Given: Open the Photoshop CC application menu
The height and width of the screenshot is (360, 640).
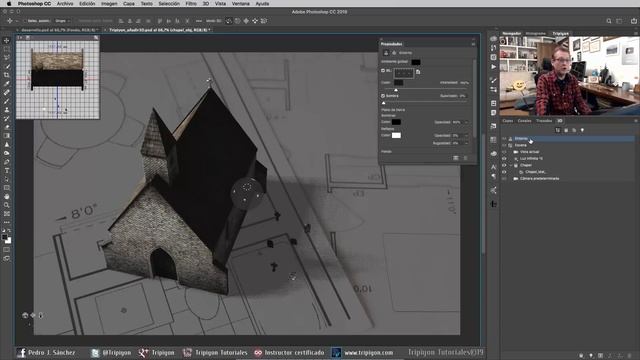Looking at the screenshot, I should pos(34,4).
